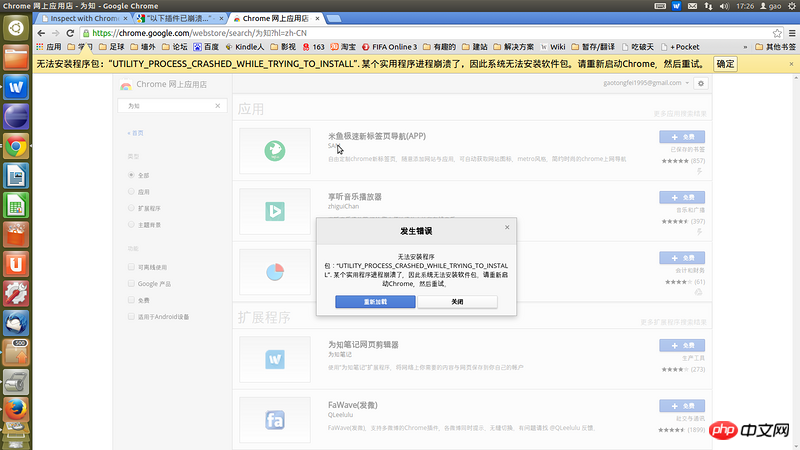Select the 应用 type radio button
The width and height of the screenshot is (800, 450).
pyautogui.click(x=131, y=192)
